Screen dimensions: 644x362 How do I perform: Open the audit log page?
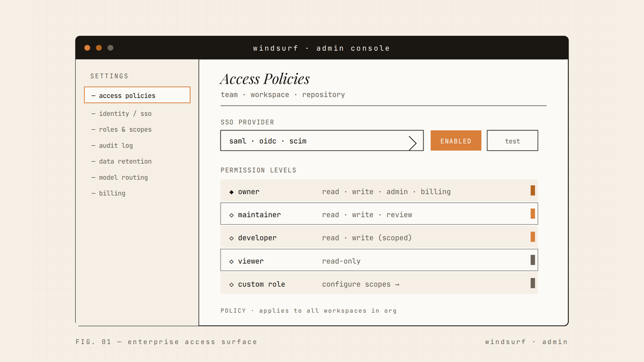click(112, 145)
